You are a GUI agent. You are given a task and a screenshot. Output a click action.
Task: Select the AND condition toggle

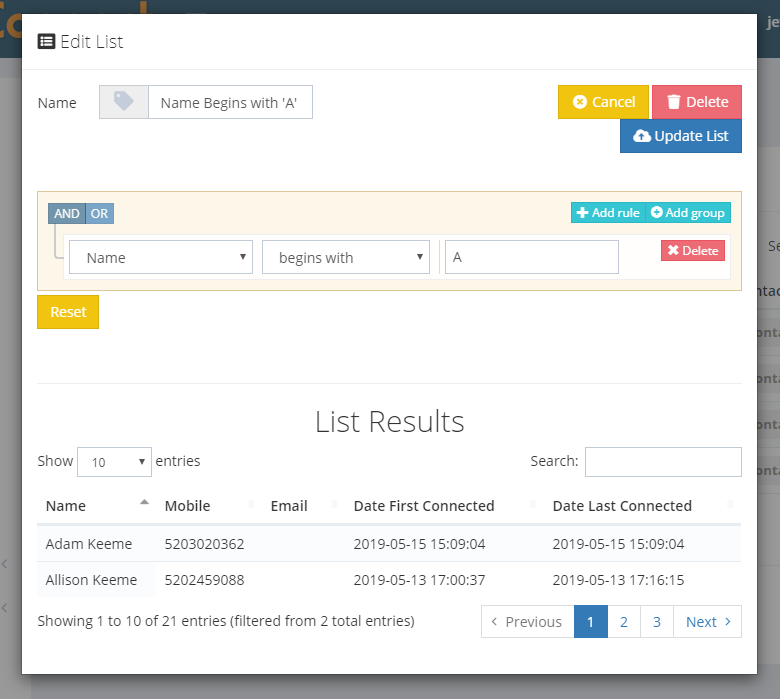pyautogui.click(x=67, y=213)
